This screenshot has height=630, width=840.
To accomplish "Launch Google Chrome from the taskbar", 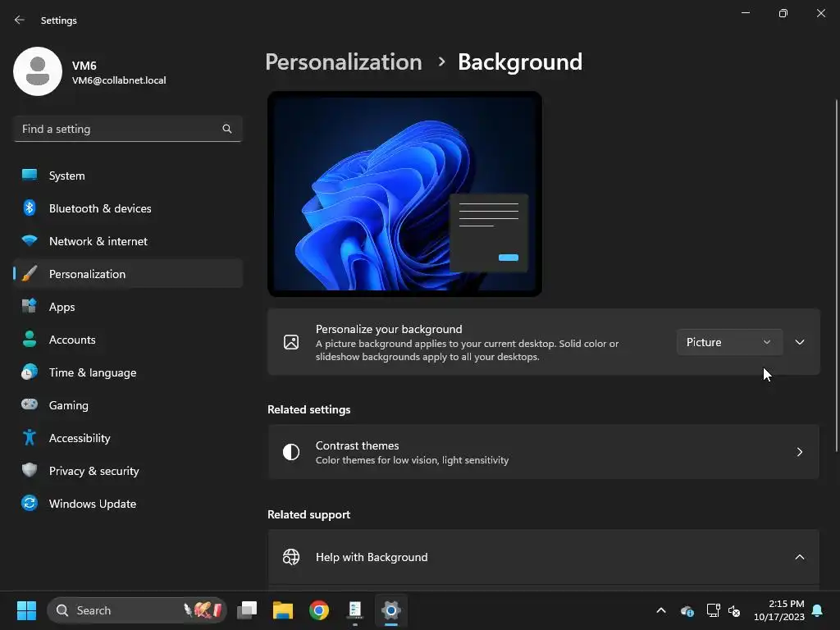I will [x=319, y=610].
